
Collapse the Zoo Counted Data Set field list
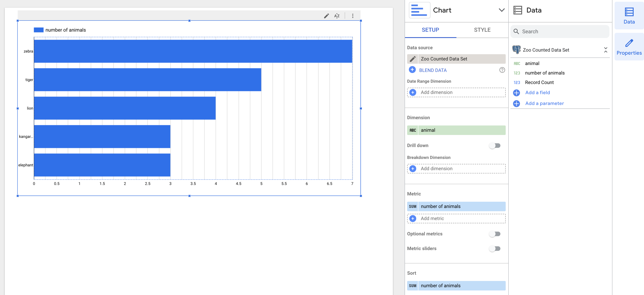tap(605, 50)
